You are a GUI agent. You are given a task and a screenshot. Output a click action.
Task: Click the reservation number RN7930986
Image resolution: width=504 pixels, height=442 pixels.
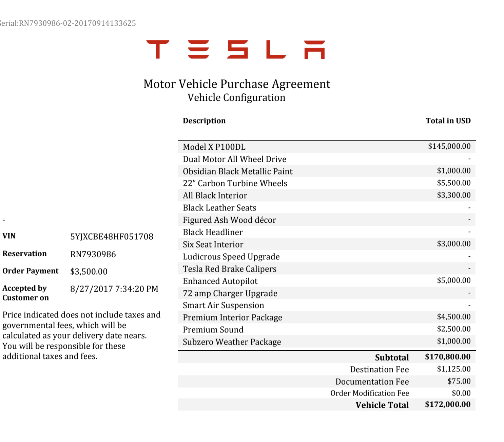tap(93, 254)
